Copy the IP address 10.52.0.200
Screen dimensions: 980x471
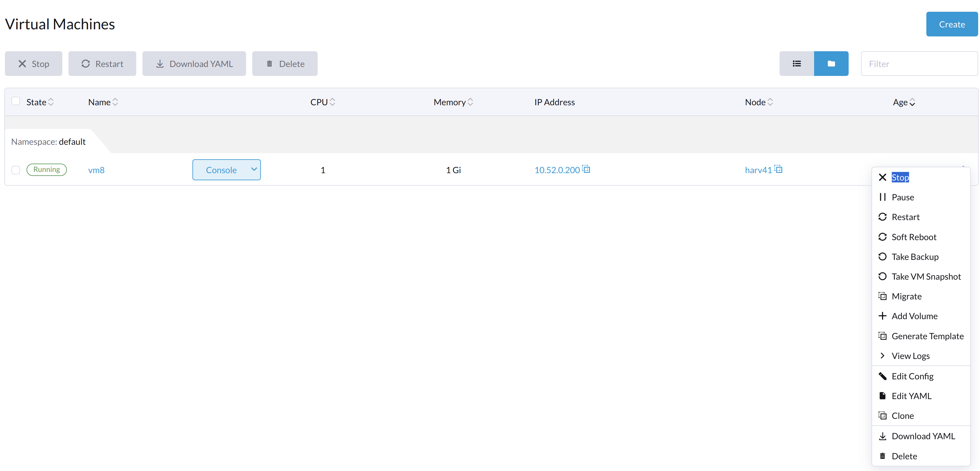tap(586, 169)
